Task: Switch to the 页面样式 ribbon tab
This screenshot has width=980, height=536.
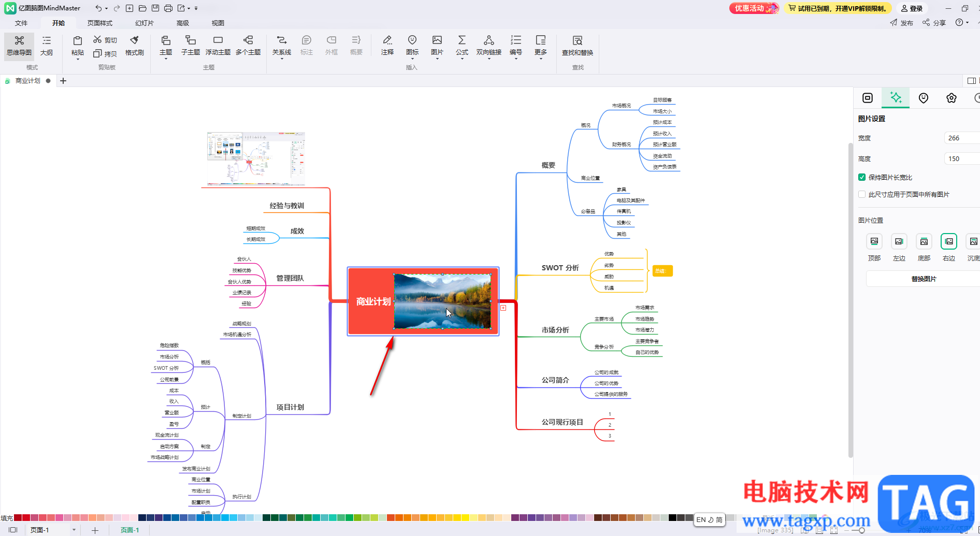Action: (x=100, y=23)
